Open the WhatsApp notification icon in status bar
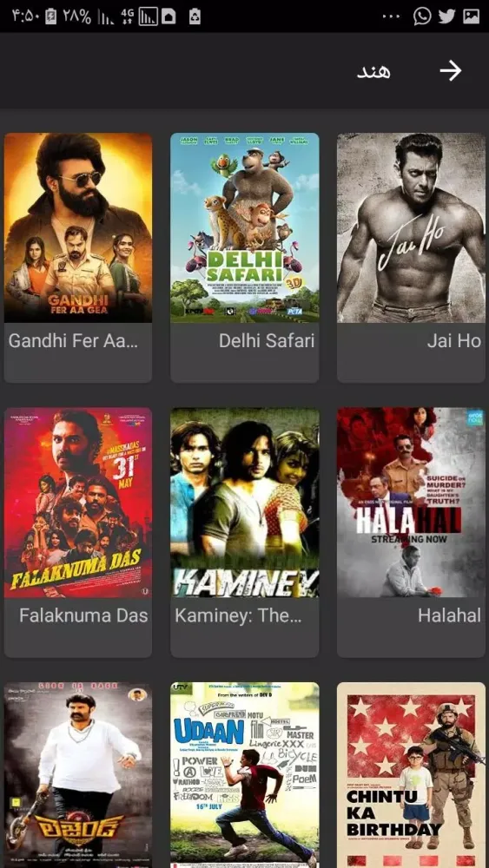The image size is (489, 868). [x=422, y=16]
